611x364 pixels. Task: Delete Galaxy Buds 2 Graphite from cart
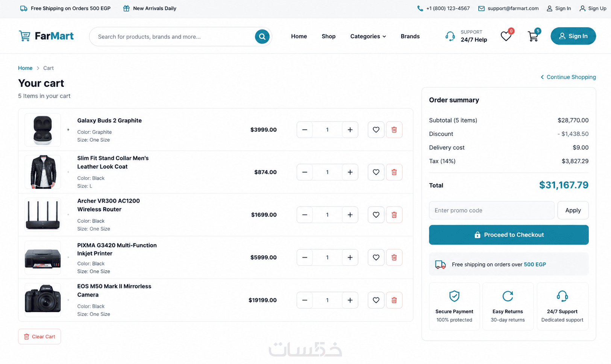pyautogui.click(x=394, y=130)
